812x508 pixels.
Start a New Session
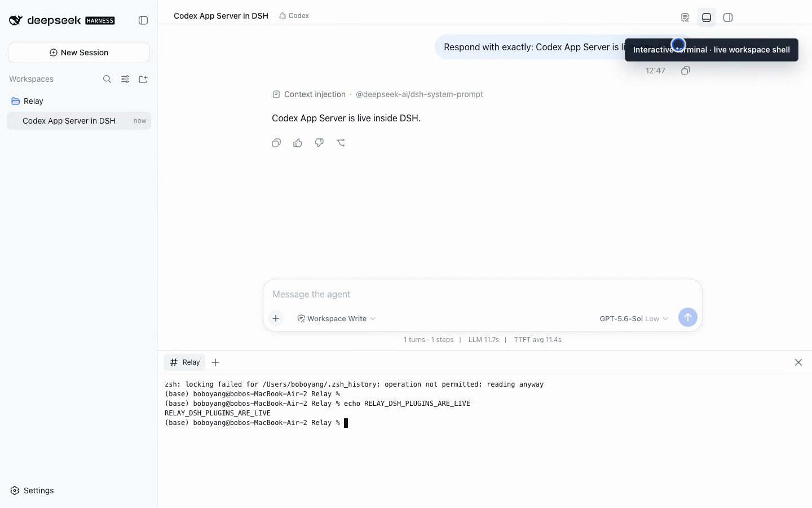tap(79, 52)
